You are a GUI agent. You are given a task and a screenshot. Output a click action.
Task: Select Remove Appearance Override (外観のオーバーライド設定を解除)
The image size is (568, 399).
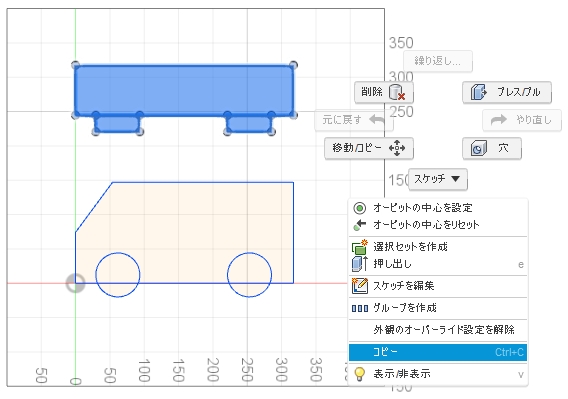[x=438, y=330]
